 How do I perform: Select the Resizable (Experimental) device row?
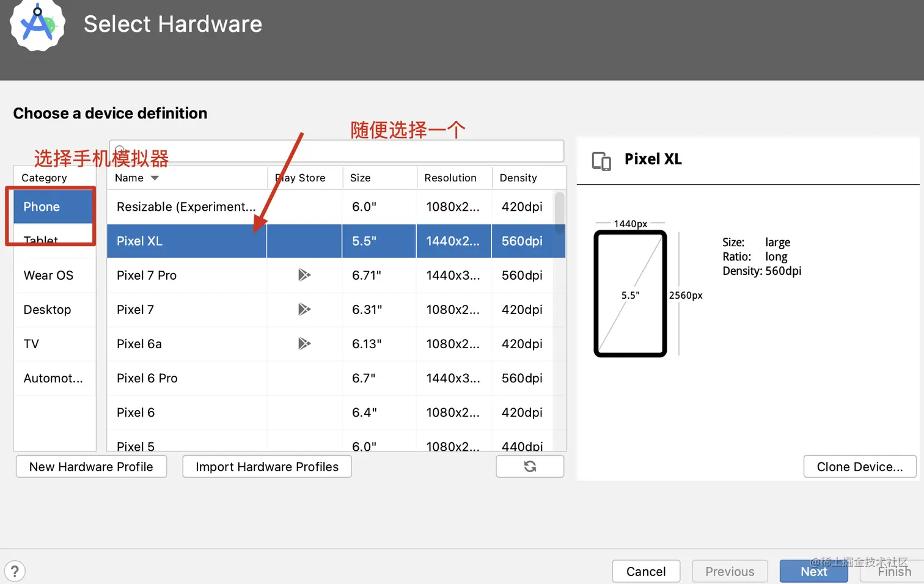pyautogui.click(x=336, y=206)
